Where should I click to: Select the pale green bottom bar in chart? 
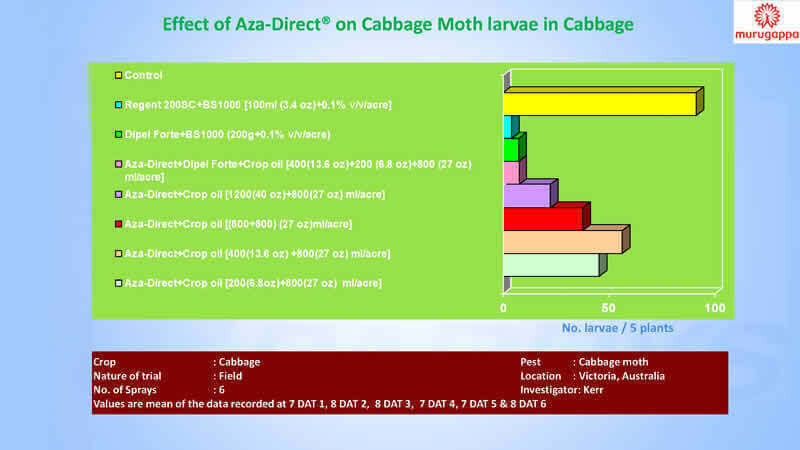pyautogui.click(x=550, y=265)
